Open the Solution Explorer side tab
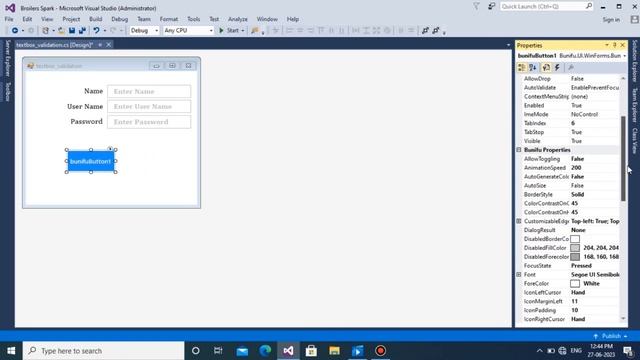This screenshot has width=640, height=360. point(635,61)
